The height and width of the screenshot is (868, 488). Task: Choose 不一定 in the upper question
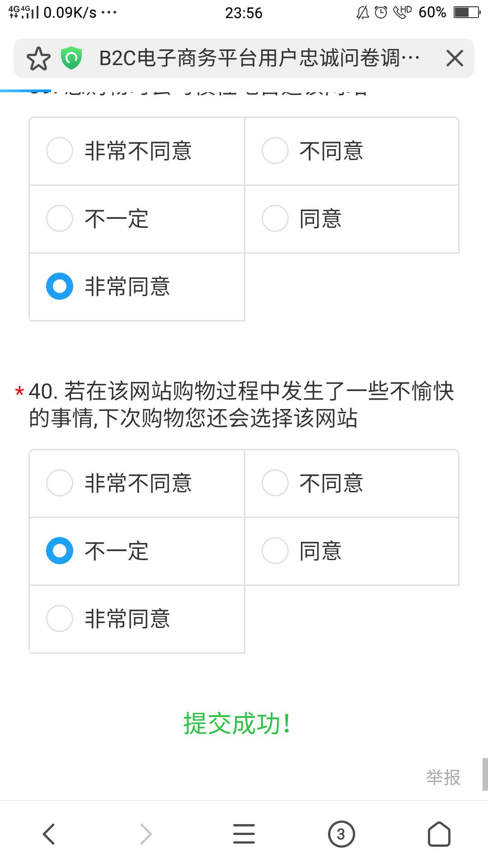60,218
